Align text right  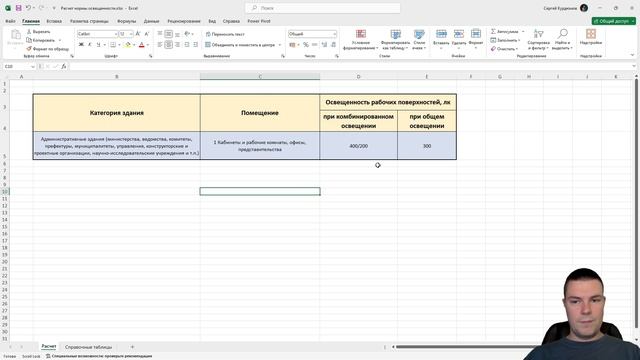tap(177, 44)
